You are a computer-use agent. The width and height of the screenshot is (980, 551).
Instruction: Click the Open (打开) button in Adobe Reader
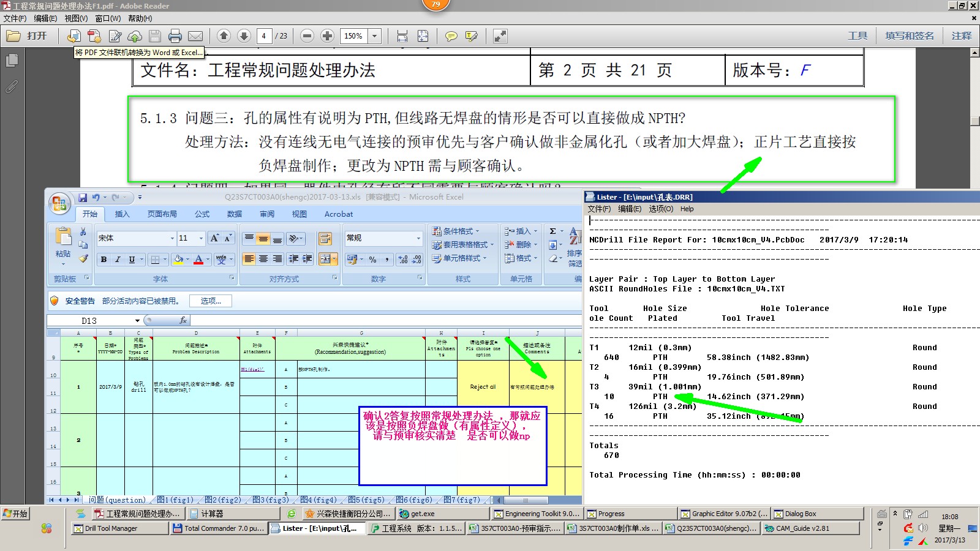27,36
